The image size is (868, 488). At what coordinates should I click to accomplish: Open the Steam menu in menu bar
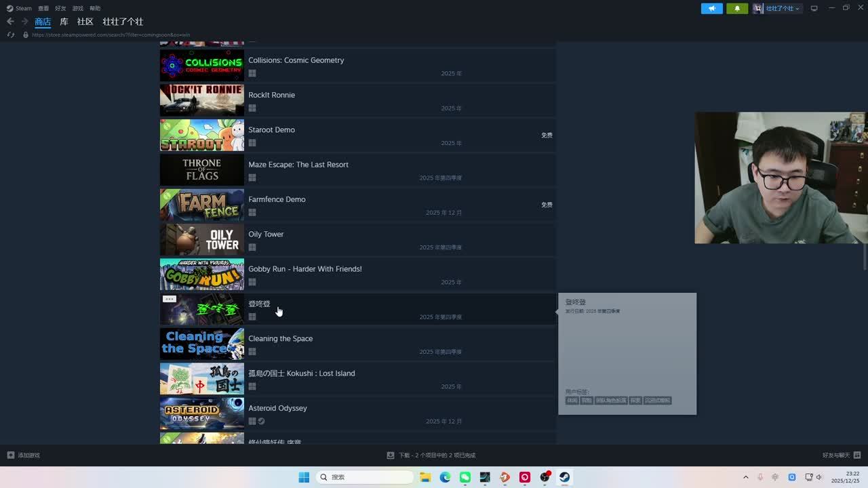[20, 8]
